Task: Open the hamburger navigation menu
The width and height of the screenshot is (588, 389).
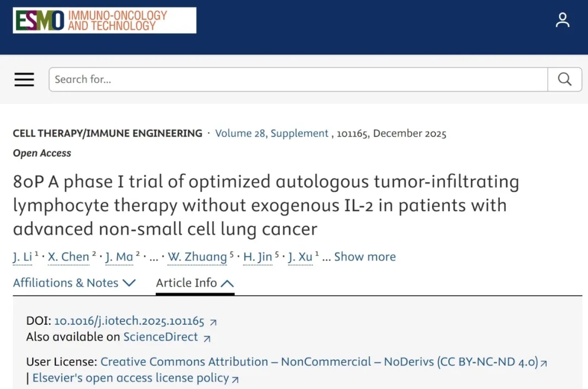Action: 24,79
